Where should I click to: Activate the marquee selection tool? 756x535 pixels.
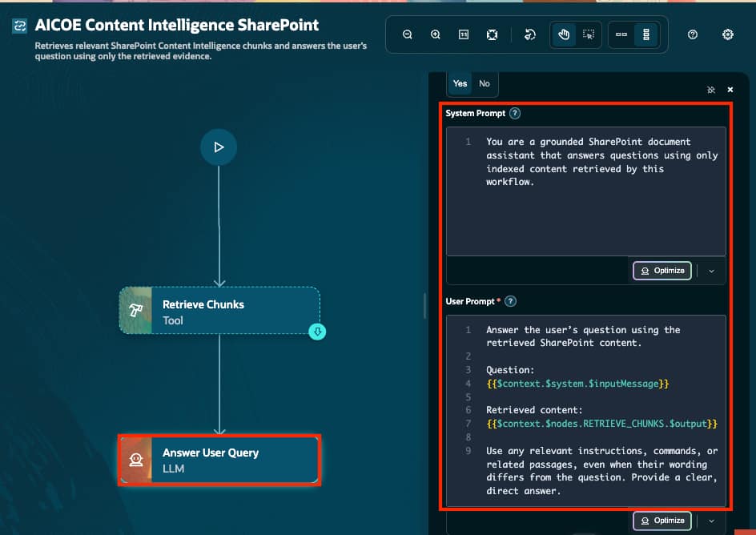(x=588, y=34)
